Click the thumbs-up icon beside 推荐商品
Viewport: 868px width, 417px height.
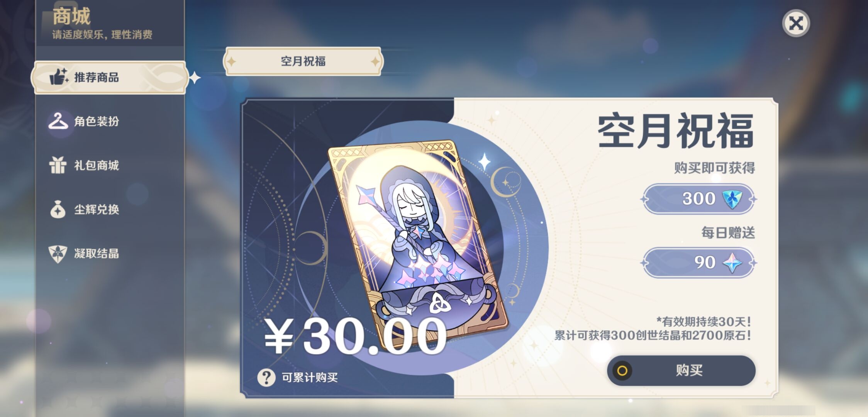coord(59,76)
